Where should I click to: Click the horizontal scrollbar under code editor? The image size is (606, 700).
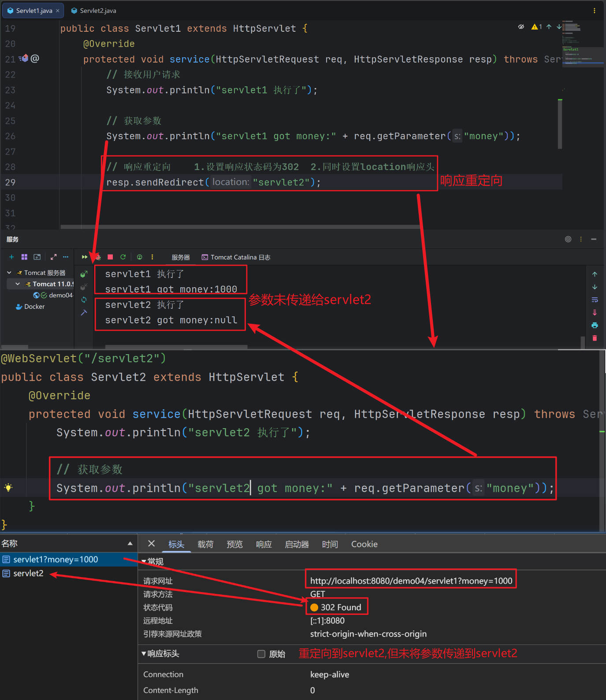[x=240, y=227]
